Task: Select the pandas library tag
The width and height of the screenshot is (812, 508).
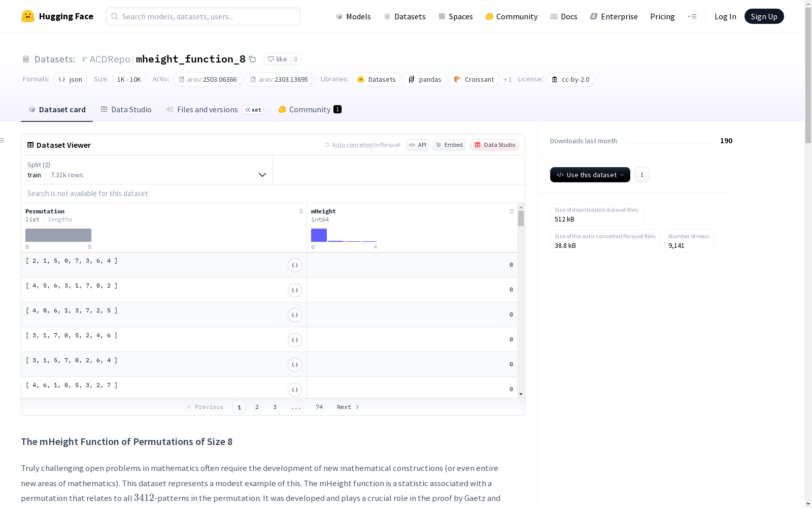Action: 425,79
